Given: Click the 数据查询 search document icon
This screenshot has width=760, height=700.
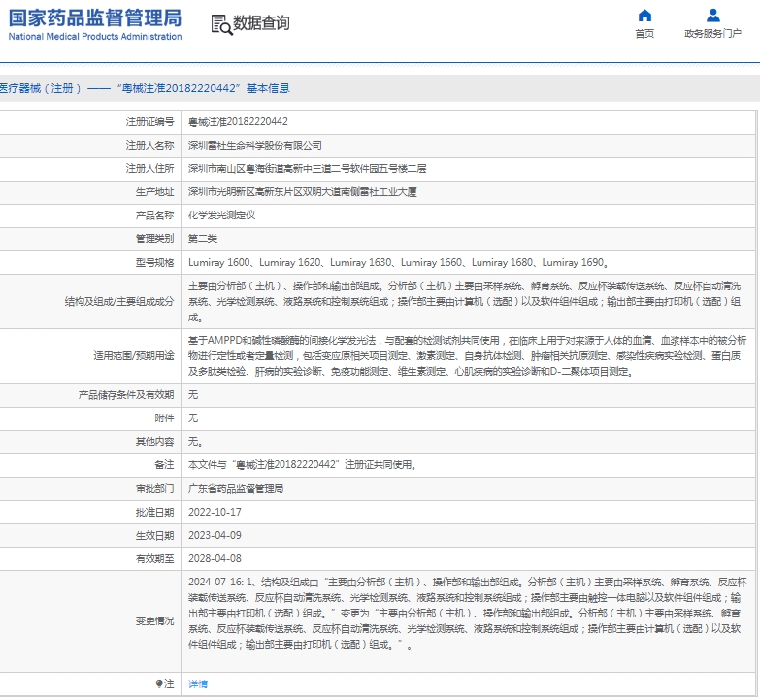Looking at the screenshot, I should [221, 24].
